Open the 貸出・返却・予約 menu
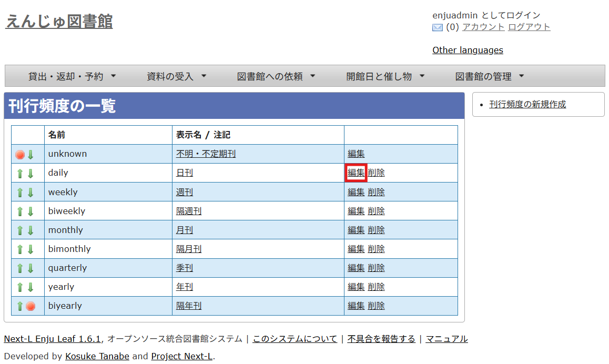The height and width of the screenshot is (364, 609). click(72, 76)
